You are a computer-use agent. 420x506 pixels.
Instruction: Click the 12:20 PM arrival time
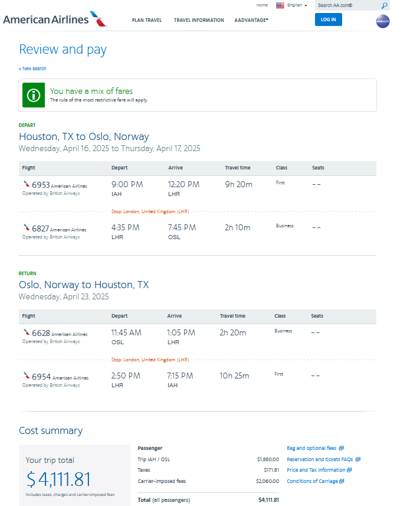point(183,184)
